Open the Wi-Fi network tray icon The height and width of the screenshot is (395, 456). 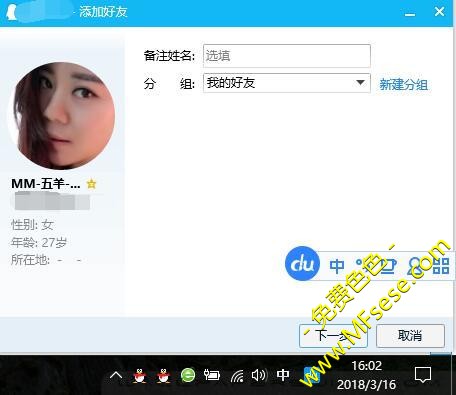click(x=237, y=376)
